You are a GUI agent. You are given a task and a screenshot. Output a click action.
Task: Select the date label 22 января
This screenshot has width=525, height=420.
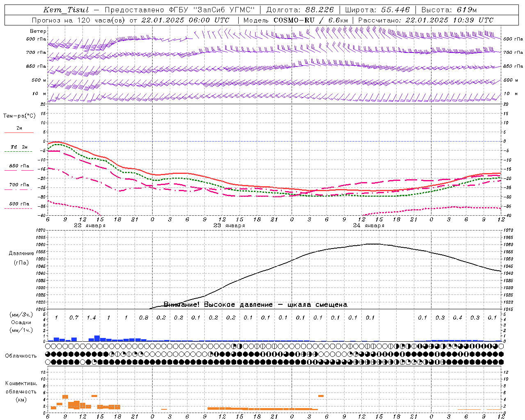[89, 226]
